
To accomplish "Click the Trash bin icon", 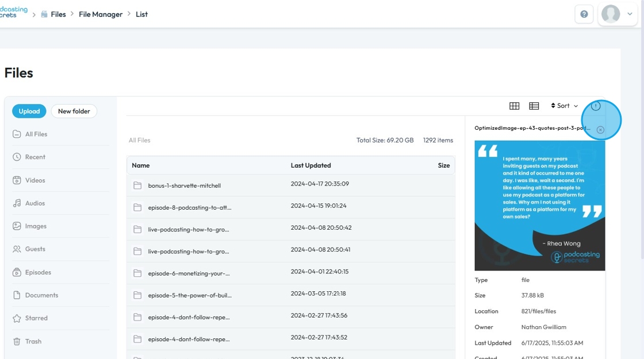I will click(x=17, y=341).
